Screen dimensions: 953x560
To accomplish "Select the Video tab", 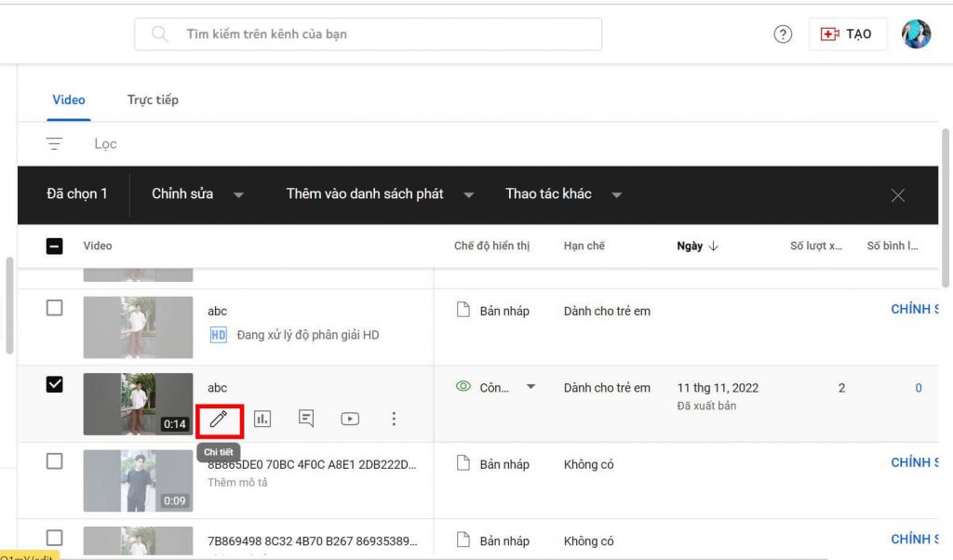I will [68, 100].
